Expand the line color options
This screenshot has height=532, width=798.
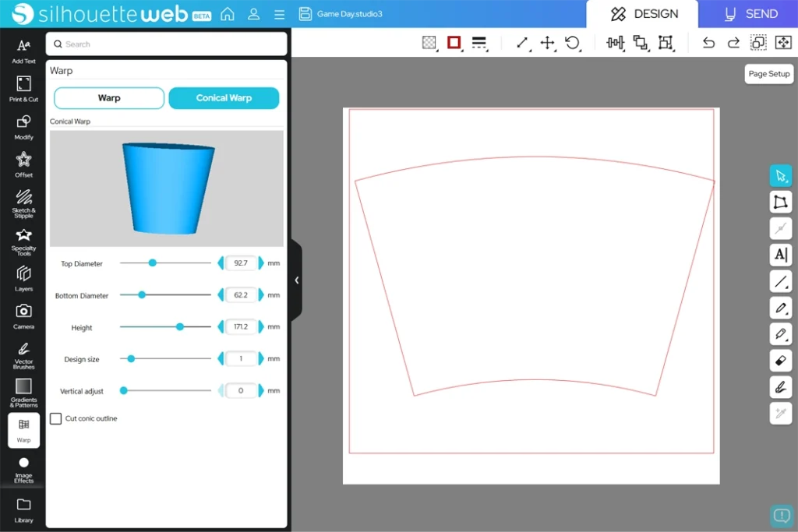(x=454, y=43)
